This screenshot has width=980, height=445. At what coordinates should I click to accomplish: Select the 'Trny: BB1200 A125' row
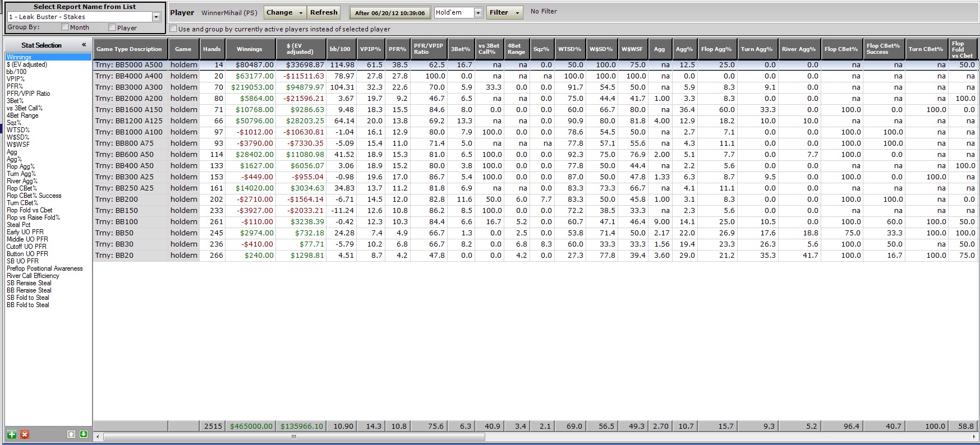click(x=536, y=121)
